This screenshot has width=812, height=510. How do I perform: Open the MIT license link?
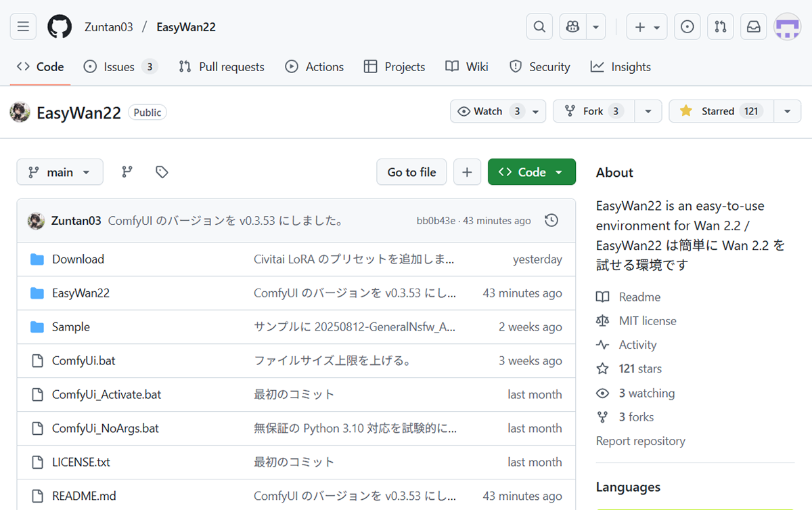647,320
